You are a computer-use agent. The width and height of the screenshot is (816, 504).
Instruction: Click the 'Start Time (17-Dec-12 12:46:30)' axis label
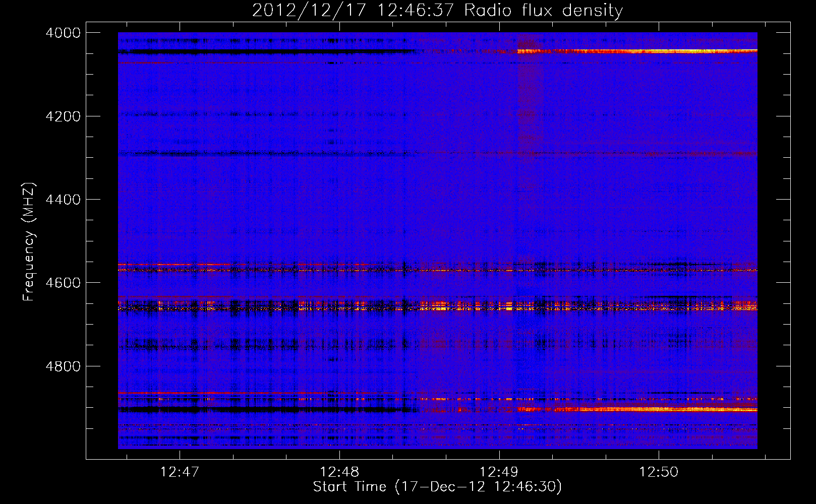click(x=437, y=487)
